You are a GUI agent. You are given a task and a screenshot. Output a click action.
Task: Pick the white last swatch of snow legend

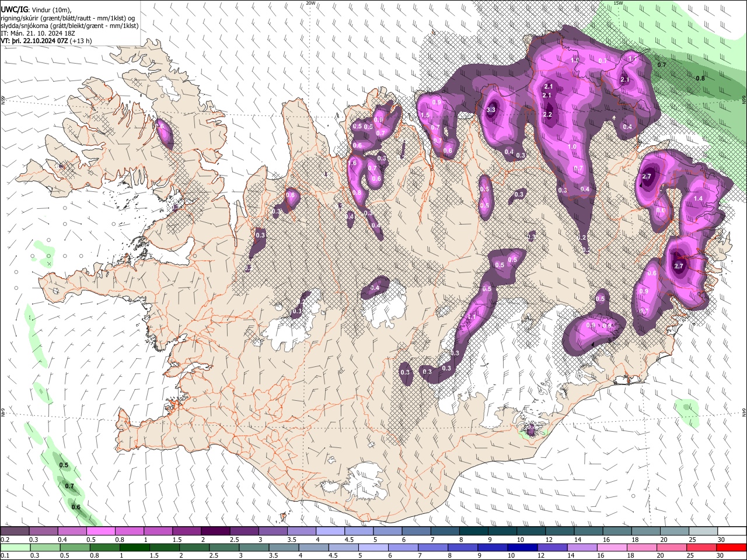[x=732, y=531]
